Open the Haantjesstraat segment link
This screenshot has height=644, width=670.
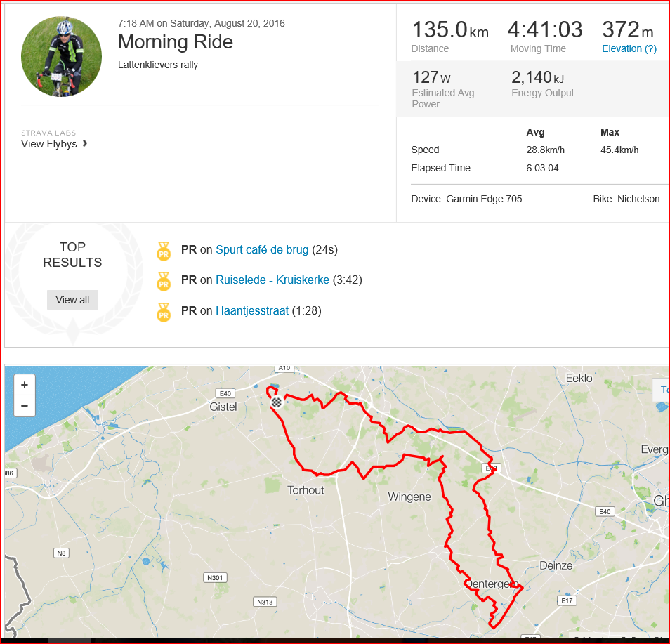(252, 310)
